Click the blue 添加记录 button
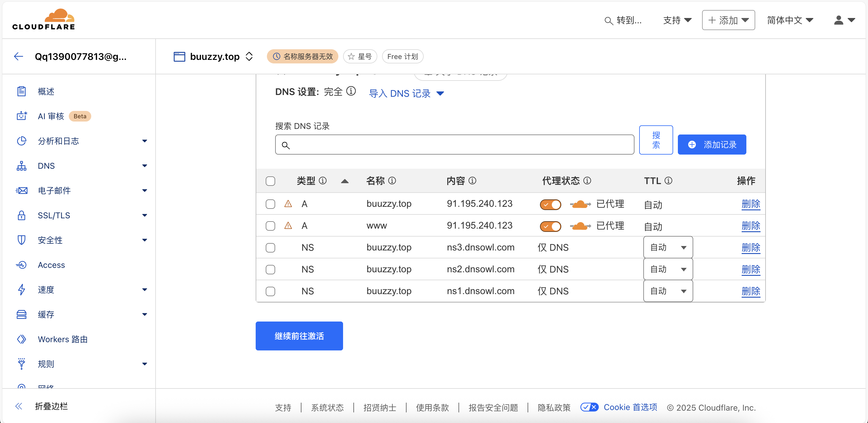 [x=712, y=145]
